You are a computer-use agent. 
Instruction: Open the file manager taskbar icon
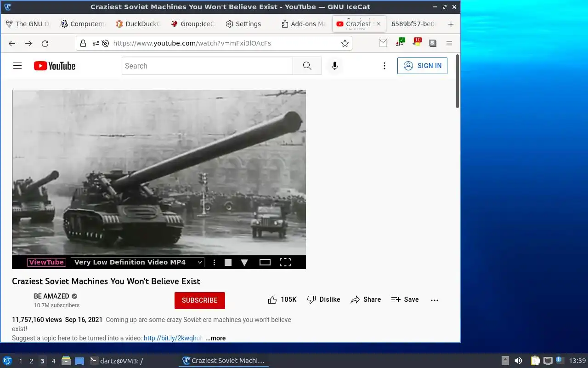tap(66, 361)
